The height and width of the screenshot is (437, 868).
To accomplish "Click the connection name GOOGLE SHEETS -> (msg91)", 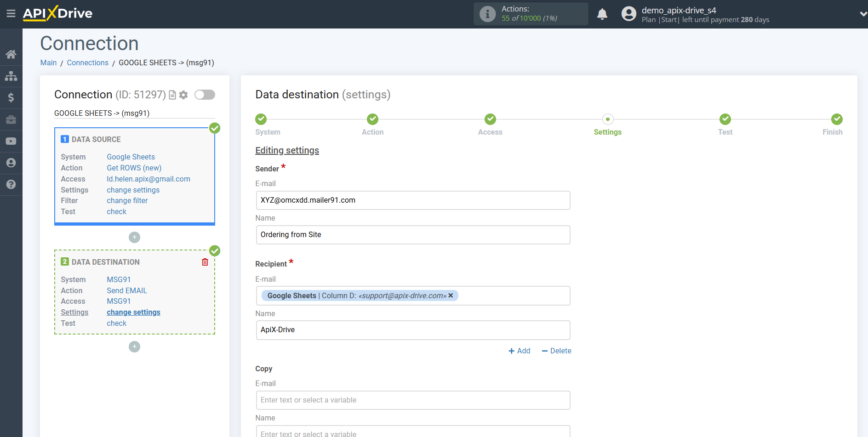I will [x=102, y=113].
